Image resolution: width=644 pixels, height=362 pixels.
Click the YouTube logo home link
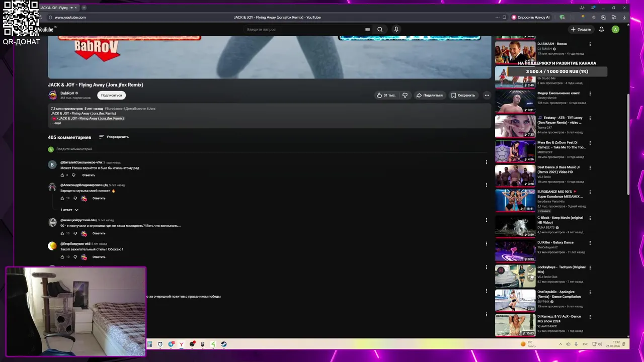[x=45, y=29]
